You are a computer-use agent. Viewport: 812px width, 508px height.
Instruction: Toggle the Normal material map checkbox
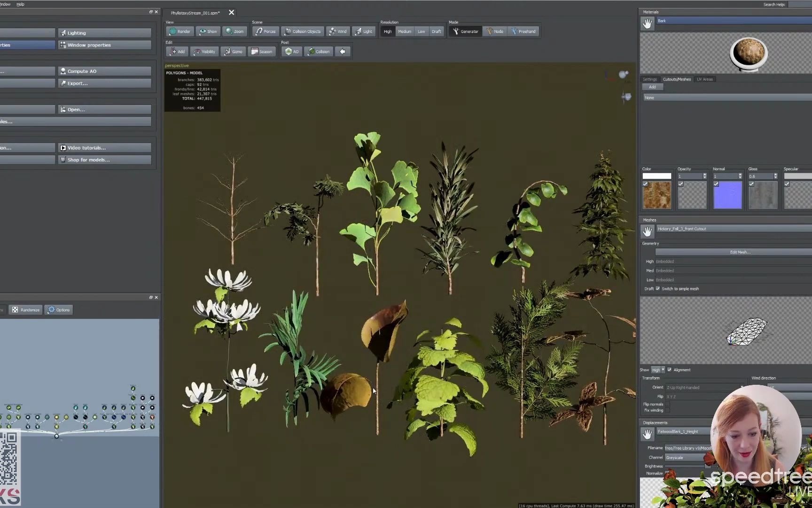pos(716,184)
